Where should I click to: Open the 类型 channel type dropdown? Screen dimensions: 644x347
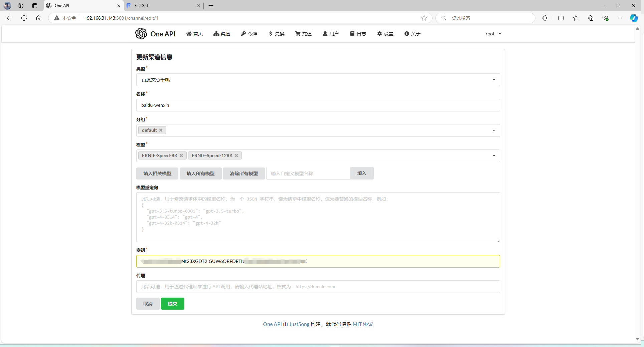point(318,80)
